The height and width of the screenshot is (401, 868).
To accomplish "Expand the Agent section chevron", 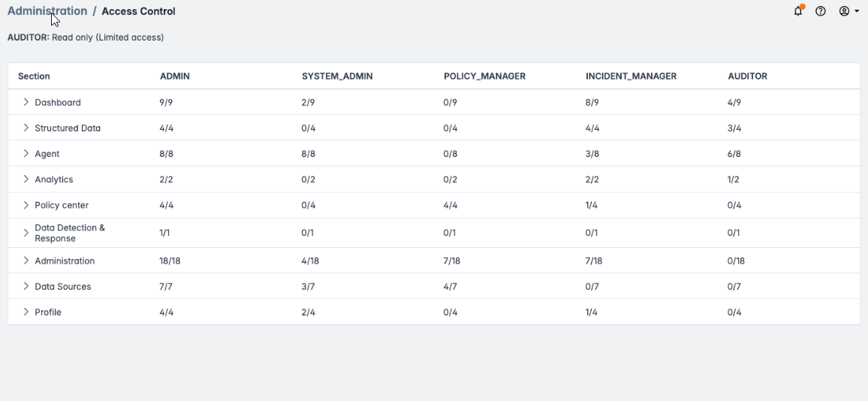I will [x=26, y=153].
